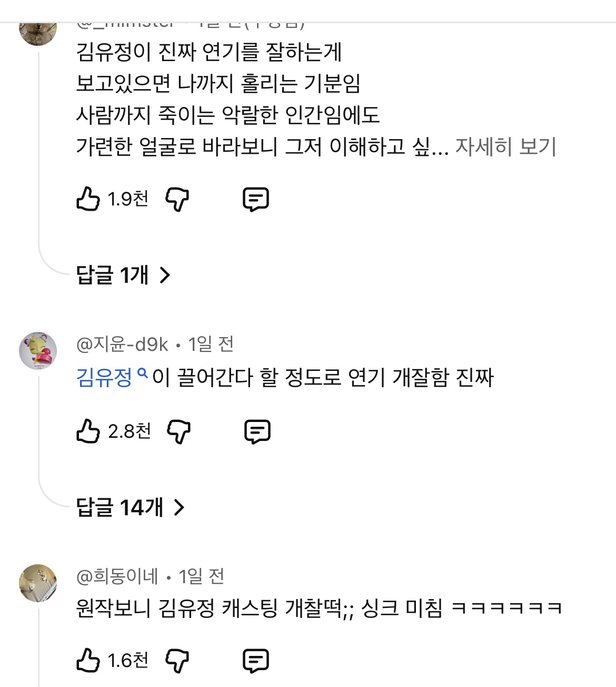Reply to the @지윤-d9k comment

(x=257, y=431)
